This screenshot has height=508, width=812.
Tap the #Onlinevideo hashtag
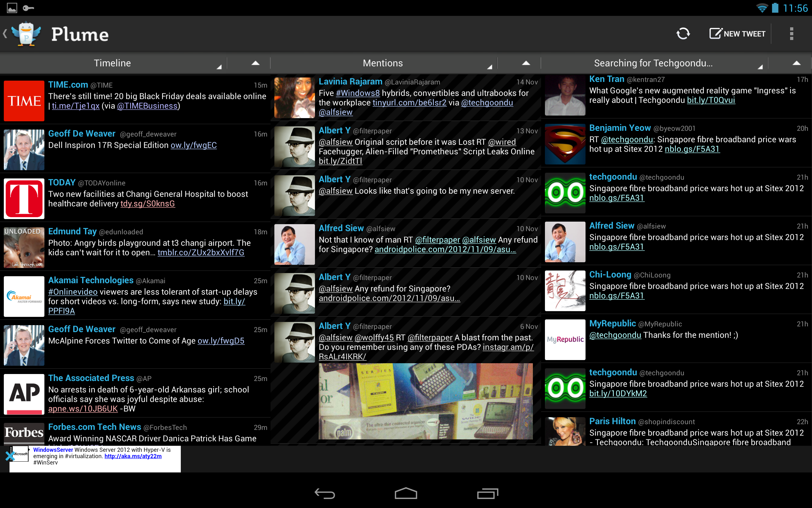pos(73,292)
